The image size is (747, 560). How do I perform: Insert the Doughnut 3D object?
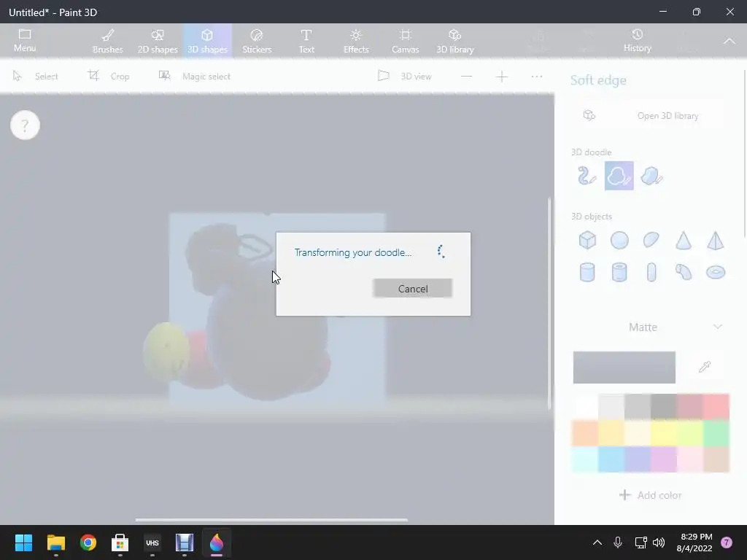tap(716, 273)
